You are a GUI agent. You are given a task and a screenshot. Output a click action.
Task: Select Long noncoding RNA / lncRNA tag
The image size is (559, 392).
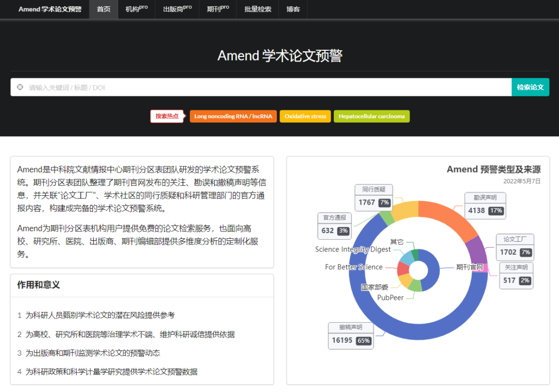(233, 117)
